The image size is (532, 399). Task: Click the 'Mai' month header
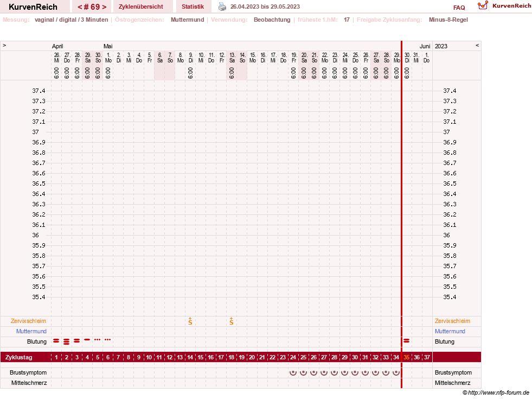coord(108,46)
